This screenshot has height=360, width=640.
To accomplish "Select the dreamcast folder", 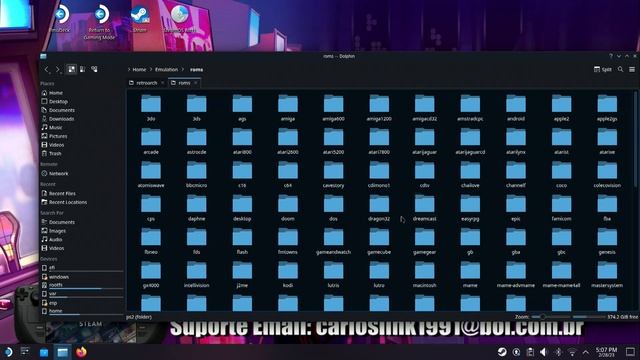I will (424, 208).
